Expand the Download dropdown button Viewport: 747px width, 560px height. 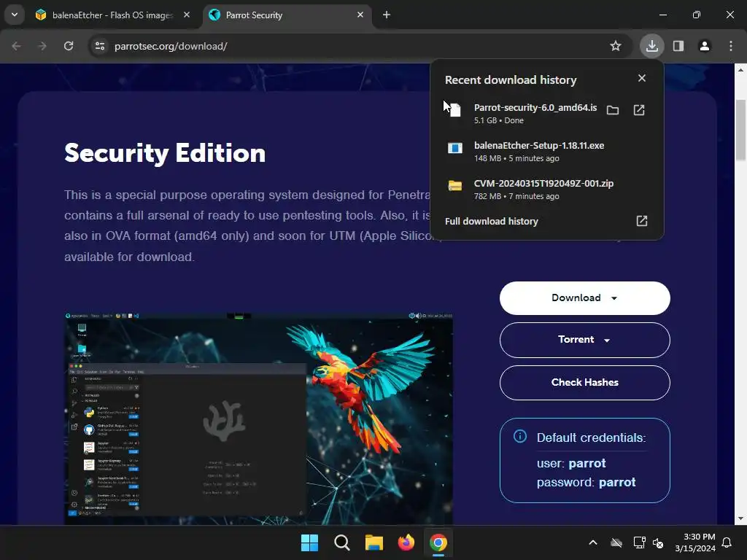(x=584, y=298)
